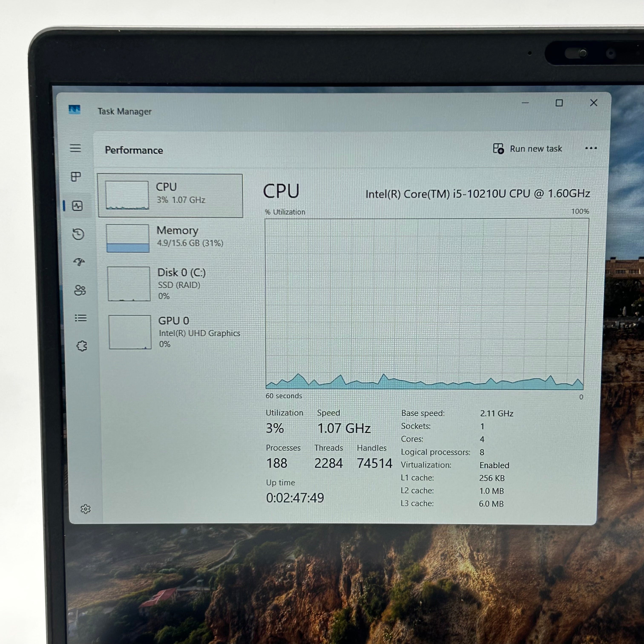Select the Performance page icon in sidebar
Screen dimensions: 644x644
click(x=77, y=206)
